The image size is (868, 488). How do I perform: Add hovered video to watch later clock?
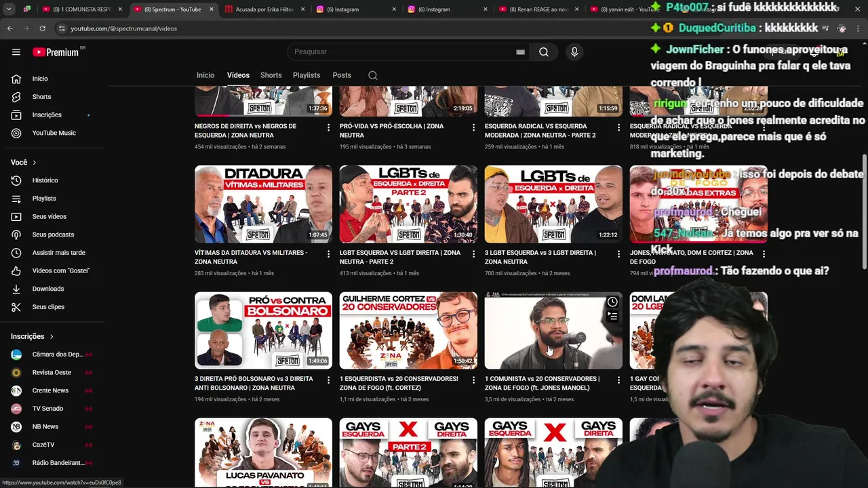612,302
